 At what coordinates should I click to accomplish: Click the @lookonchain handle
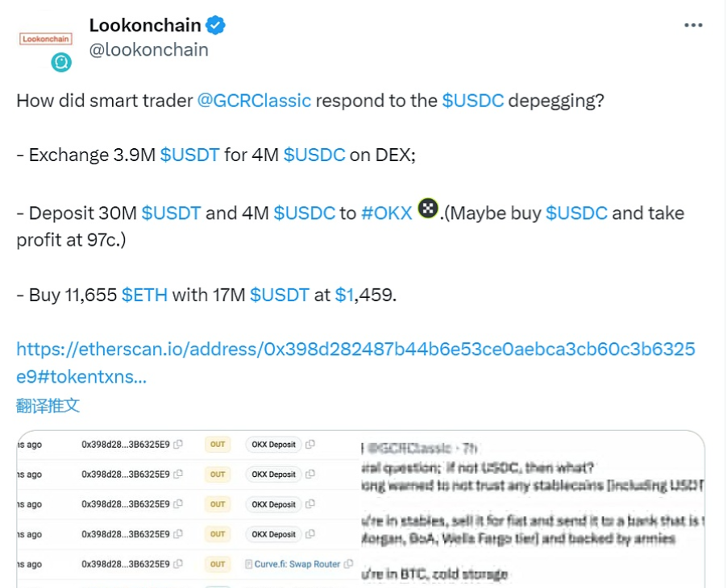tap(148, 50)
